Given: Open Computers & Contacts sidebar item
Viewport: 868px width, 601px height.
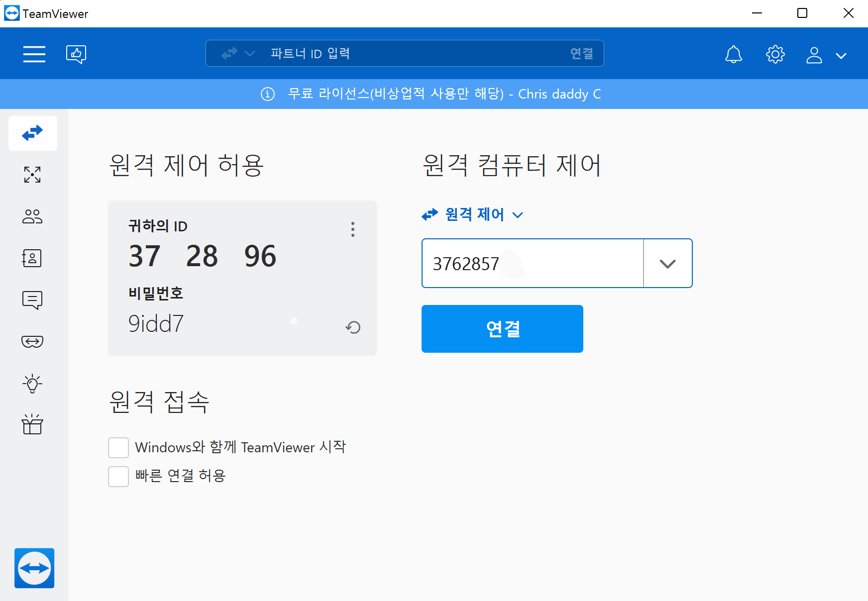Looking at the screenshot, I should click(33, 258).
